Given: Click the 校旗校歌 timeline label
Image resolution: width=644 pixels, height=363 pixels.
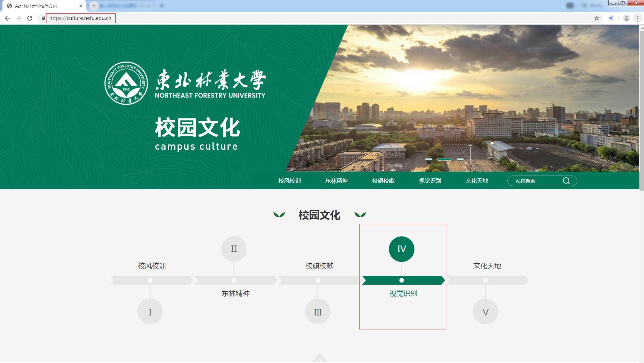Looking at the screenshot, I should tap(319, 266).
